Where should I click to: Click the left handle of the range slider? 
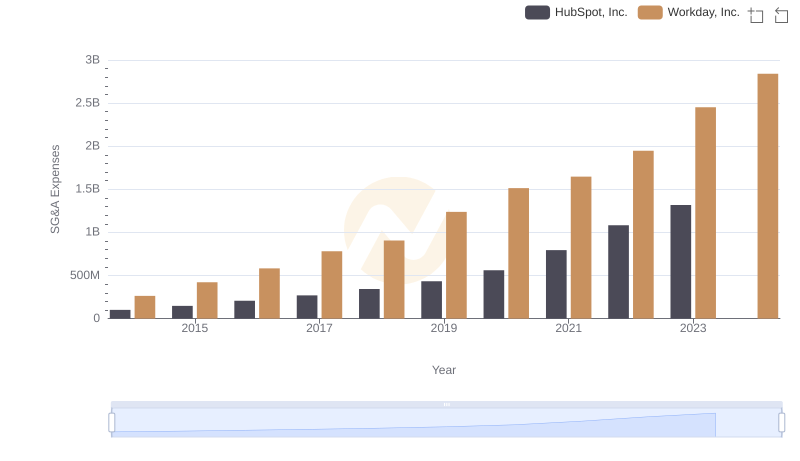tap(112, 423)
